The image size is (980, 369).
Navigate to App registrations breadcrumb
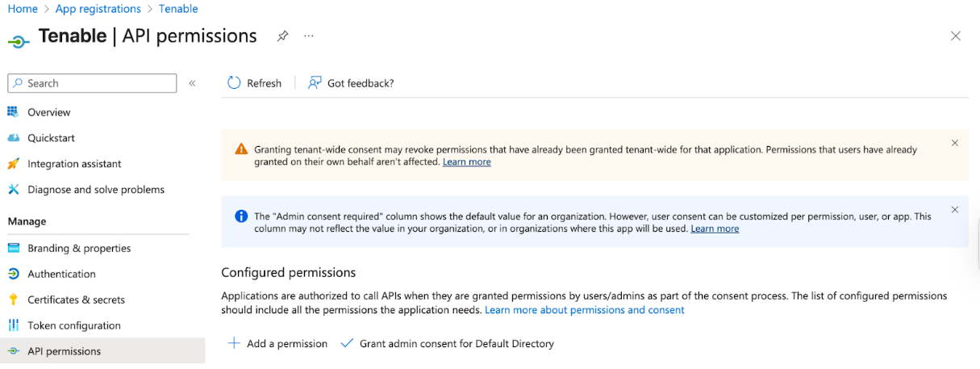pyautogui.click(x=98, y=9)
